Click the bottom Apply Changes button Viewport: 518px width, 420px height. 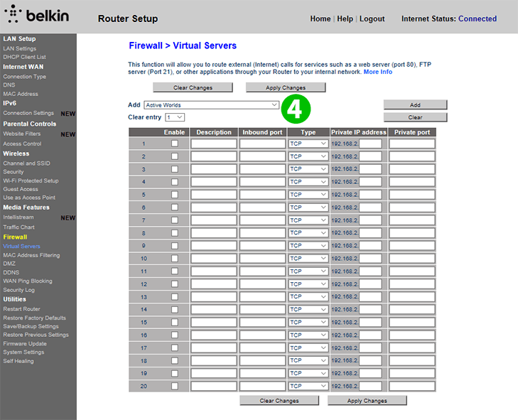pyautogui.click(x=367, y=401)
